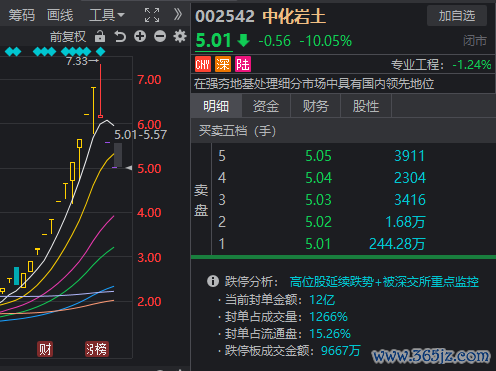Select the 画线 drawing tool
Viewport: 496px width, 371px height.
click(x=60, y=15)
